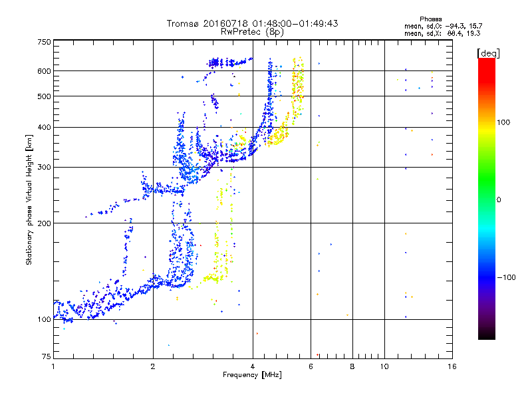
Task: Click the 'mean, sd,X: 88.4, 19.3' statistic
Action: (x=442, y=33)
